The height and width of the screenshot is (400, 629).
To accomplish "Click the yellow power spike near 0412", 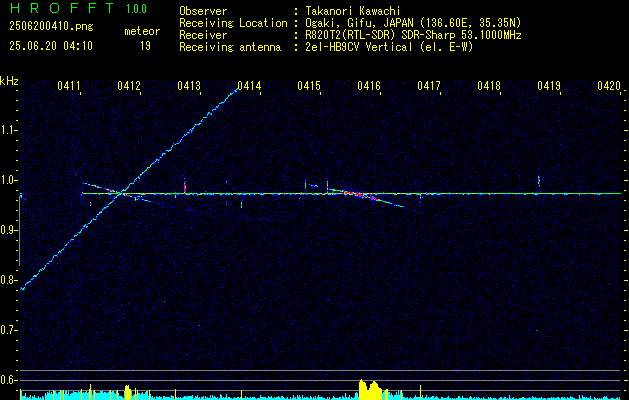I will click(128, 392).
